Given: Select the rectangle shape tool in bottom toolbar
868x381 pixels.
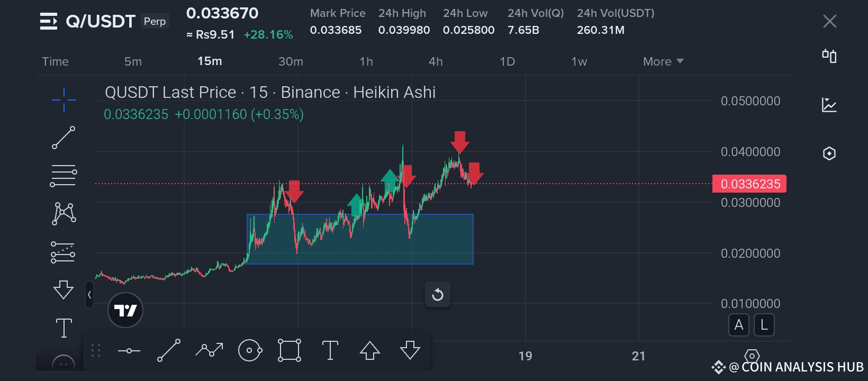Looking at the screenshot, I should click(x=290, y=350).
